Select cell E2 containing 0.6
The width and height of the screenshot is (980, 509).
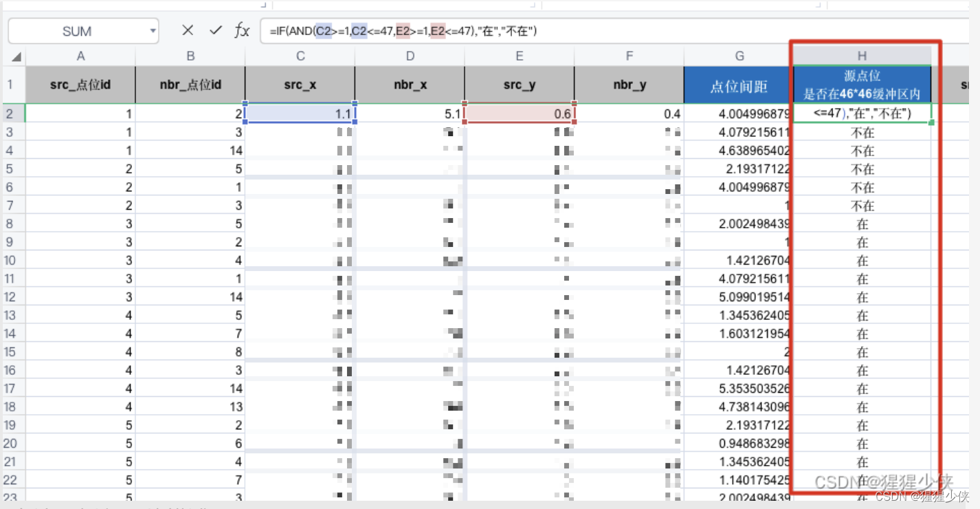(x=520, y=113)
